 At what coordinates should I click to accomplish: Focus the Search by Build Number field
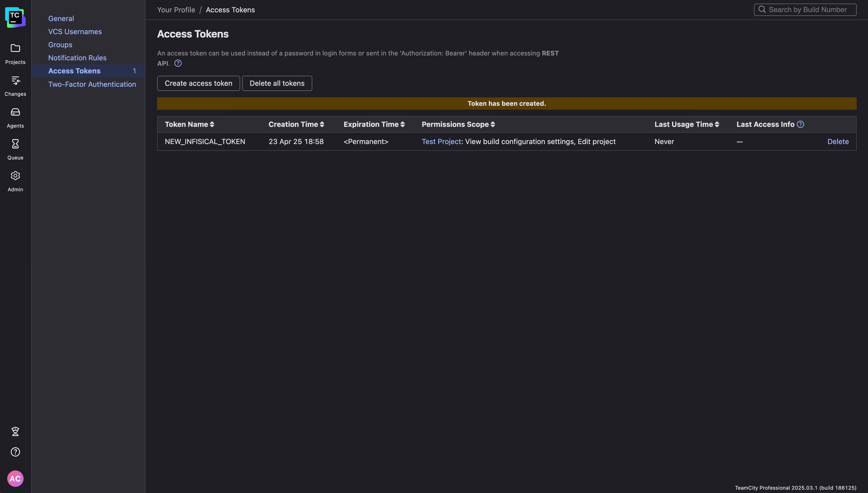click(x=805, y=10)
